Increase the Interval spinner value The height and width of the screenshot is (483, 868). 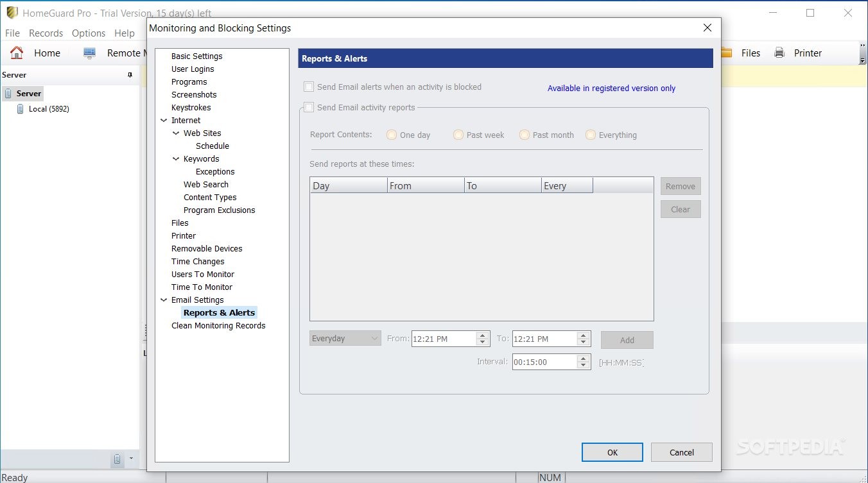(584, 358)
